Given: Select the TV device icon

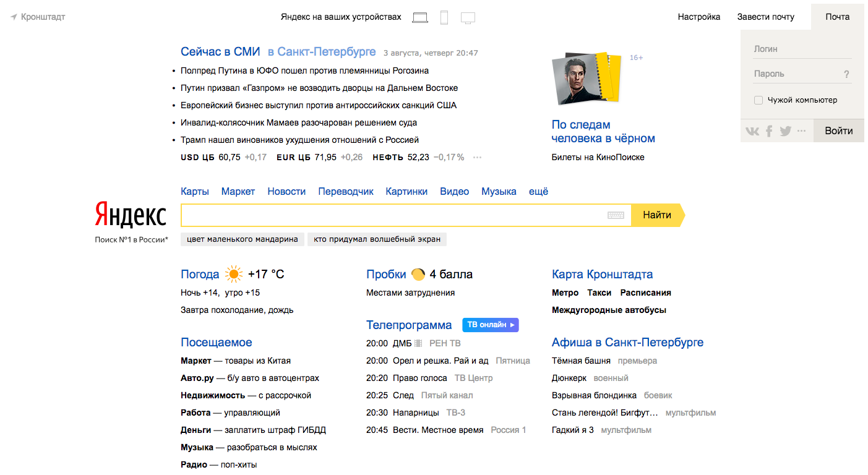Looking at the screenshot, I should coord(468,17).
